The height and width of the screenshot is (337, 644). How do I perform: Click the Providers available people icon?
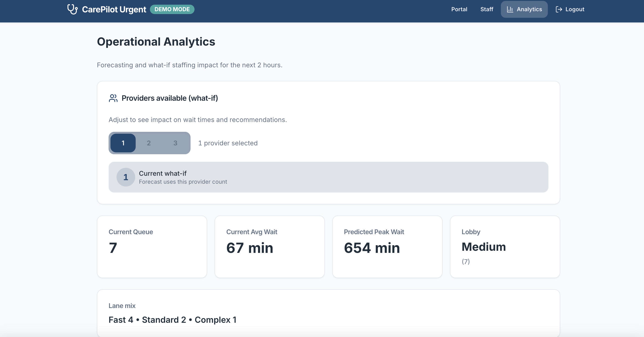coord(113,98)
